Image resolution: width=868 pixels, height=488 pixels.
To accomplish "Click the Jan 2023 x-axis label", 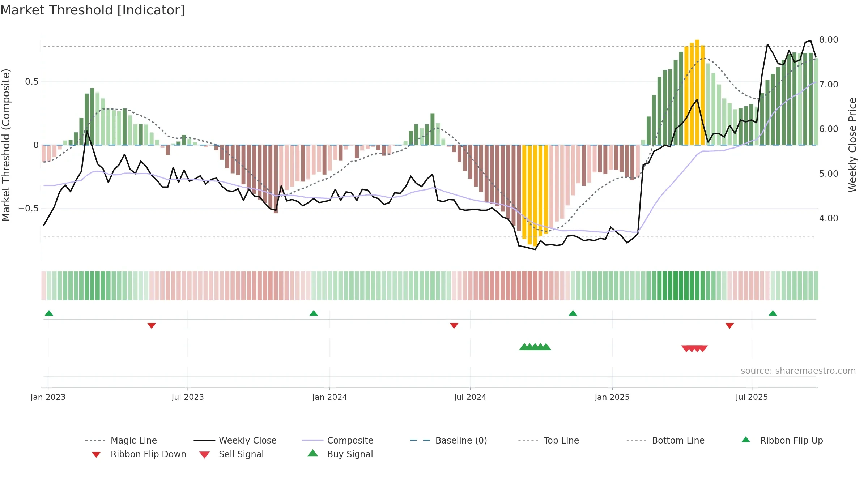I will [48, 397].
